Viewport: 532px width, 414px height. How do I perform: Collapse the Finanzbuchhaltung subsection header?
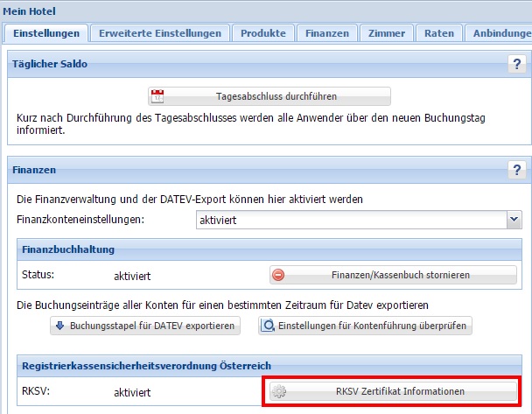[x=262, y=250]
